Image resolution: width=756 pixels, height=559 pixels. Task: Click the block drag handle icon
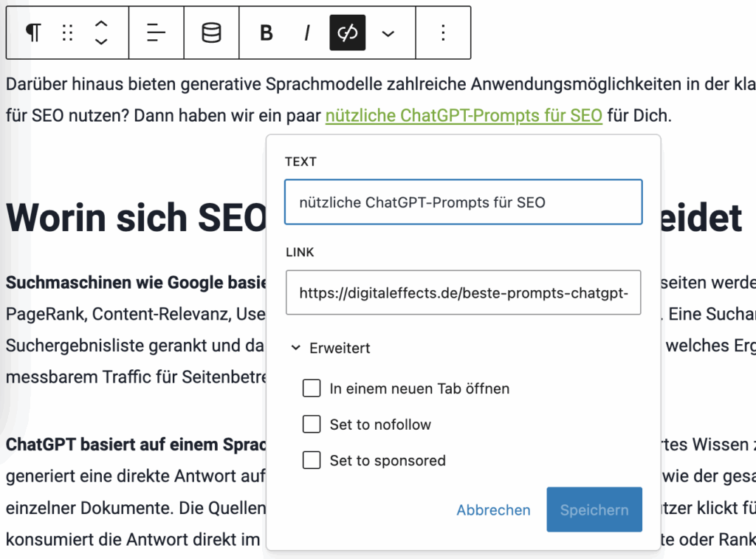click(x=68, y=32)
